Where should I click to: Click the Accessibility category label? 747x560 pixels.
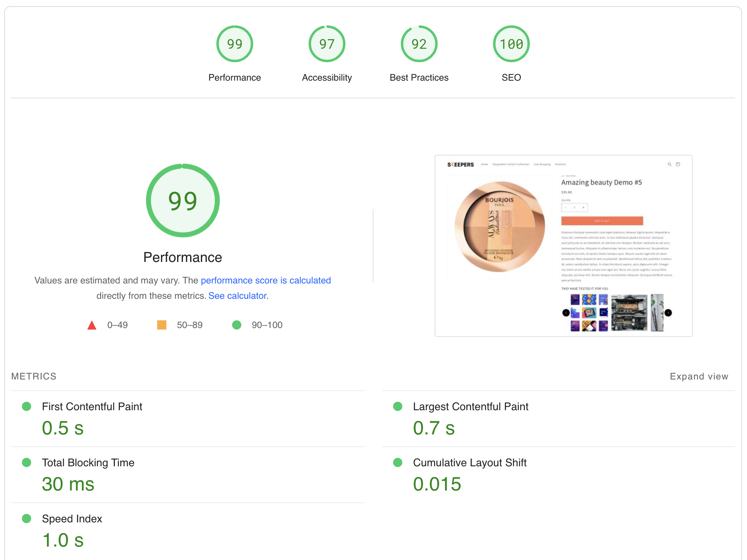[x=327, y=78]
